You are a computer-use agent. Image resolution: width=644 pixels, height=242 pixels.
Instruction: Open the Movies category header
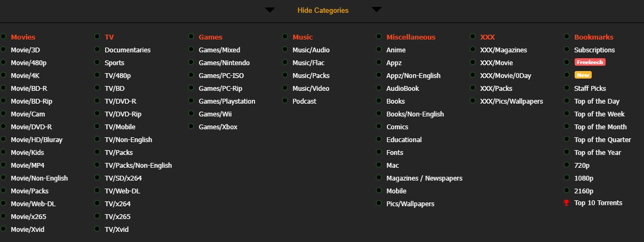pos(23,37)
